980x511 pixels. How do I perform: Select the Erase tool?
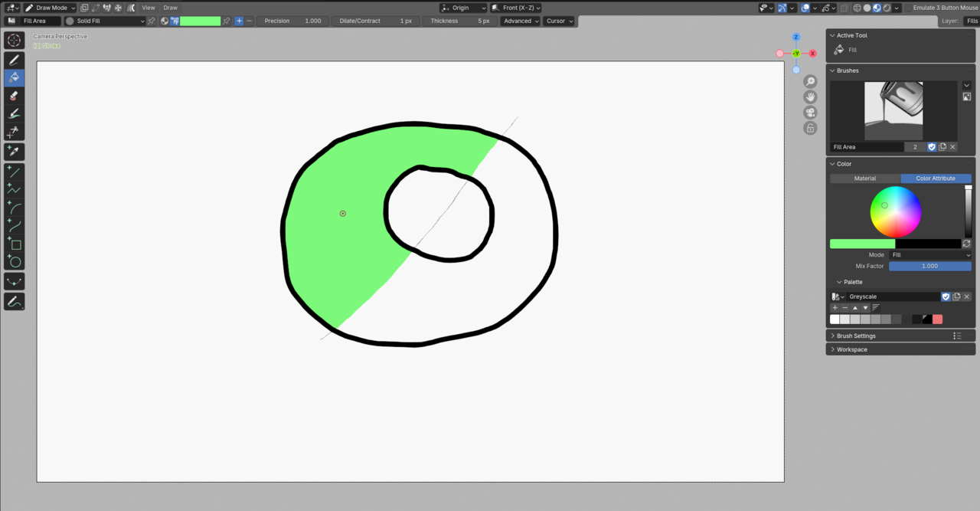14,96
